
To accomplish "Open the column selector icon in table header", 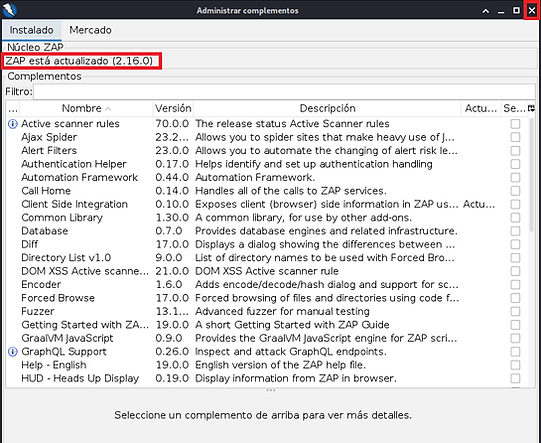I will [531, 108].
